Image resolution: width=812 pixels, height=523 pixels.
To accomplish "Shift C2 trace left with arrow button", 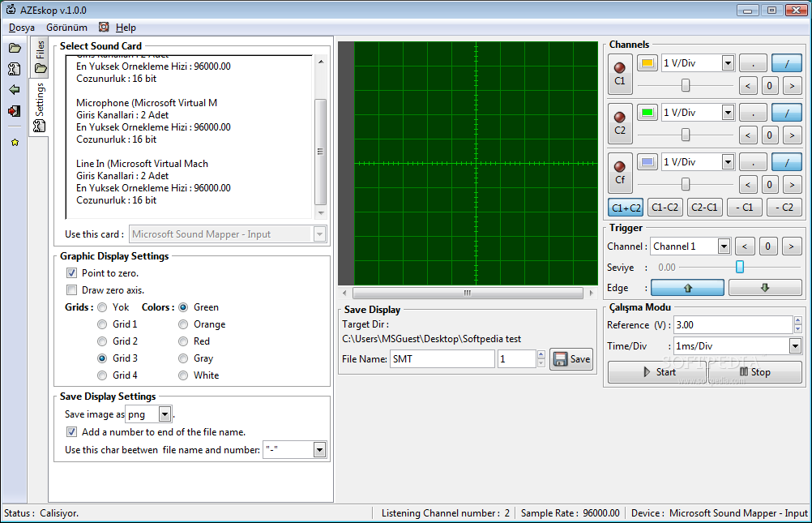I will [x=748, y=135].
